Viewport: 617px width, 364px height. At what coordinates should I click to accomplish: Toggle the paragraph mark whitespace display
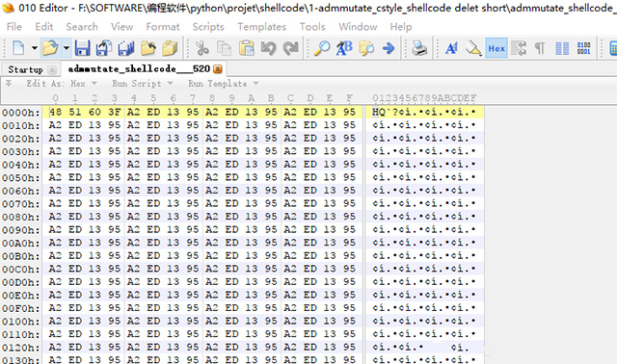coord(540,48)
